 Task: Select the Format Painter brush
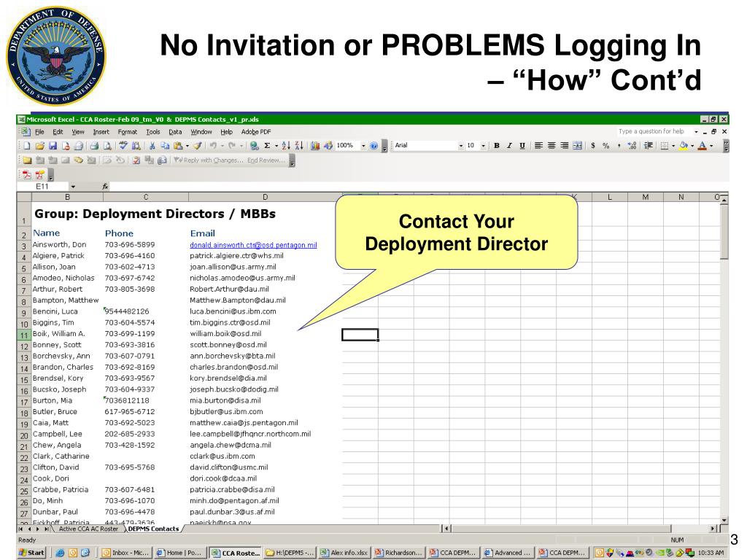point(198,146)
